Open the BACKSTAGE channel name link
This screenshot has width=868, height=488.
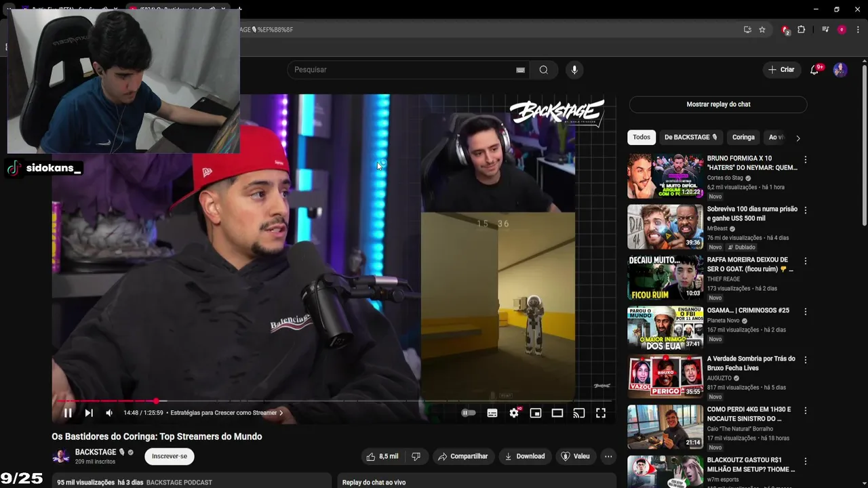[95, 452]
